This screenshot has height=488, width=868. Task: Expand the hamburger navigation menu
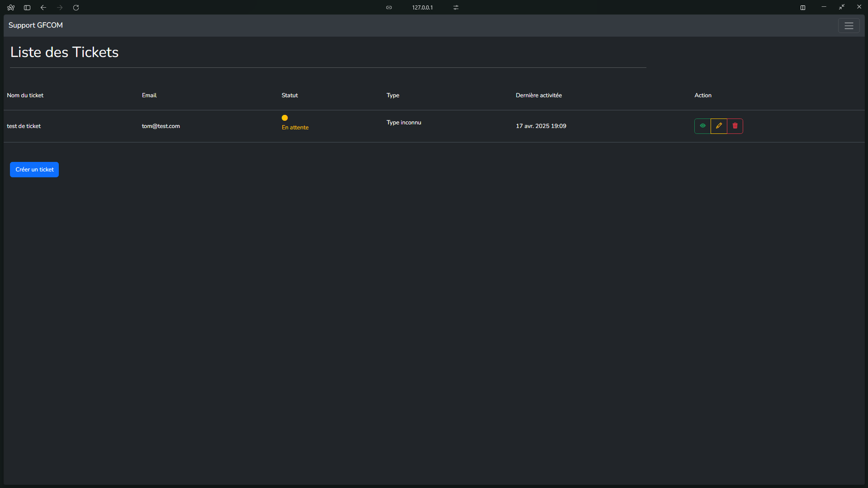[x=849, y=26]
